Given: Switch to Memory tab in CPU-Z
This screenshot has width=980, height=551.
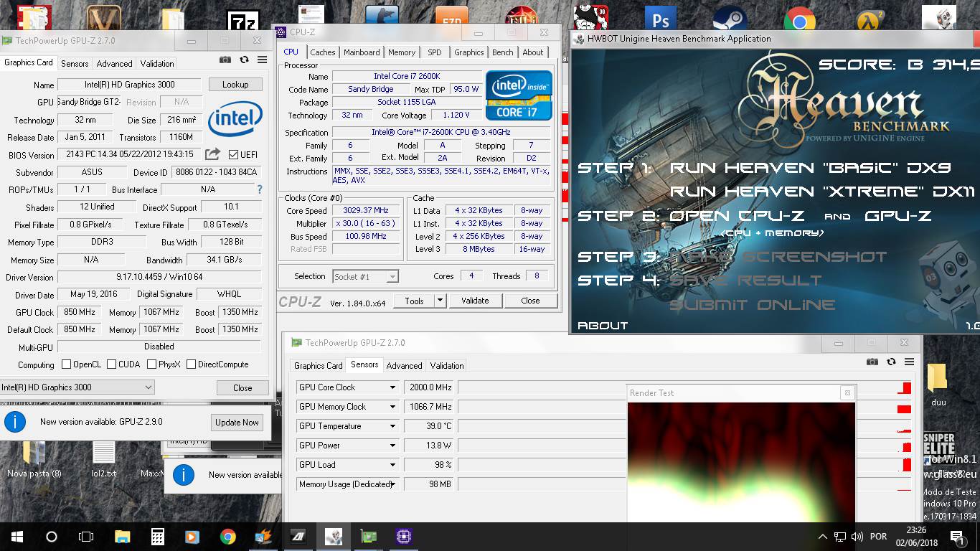Looking at the screenshot, I should pos(402,52).
